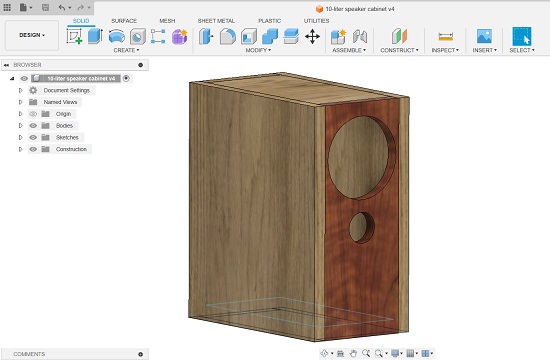Viewport: 550px width, 360px height.
Task: Redo the last undone action
Action: (81, 7)
